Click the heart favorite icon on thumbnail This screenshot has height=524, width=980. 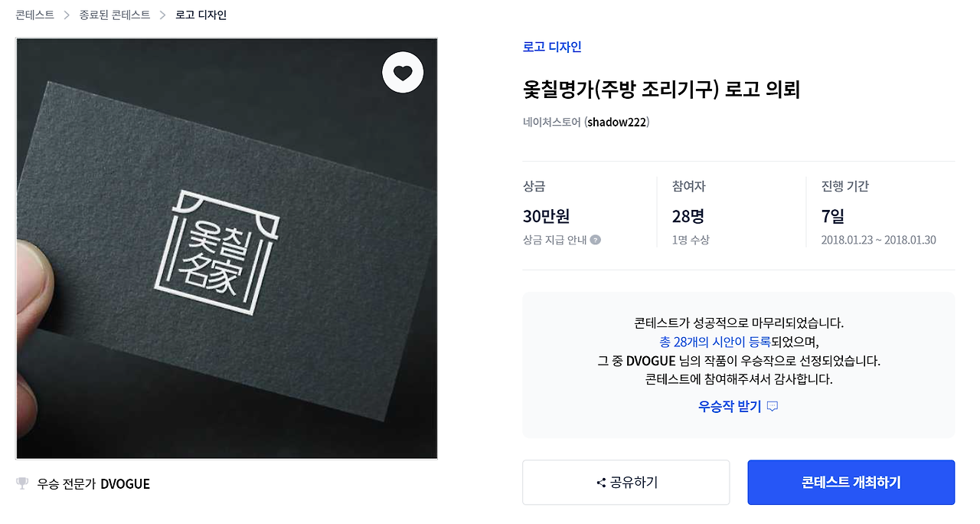point(403,73)
